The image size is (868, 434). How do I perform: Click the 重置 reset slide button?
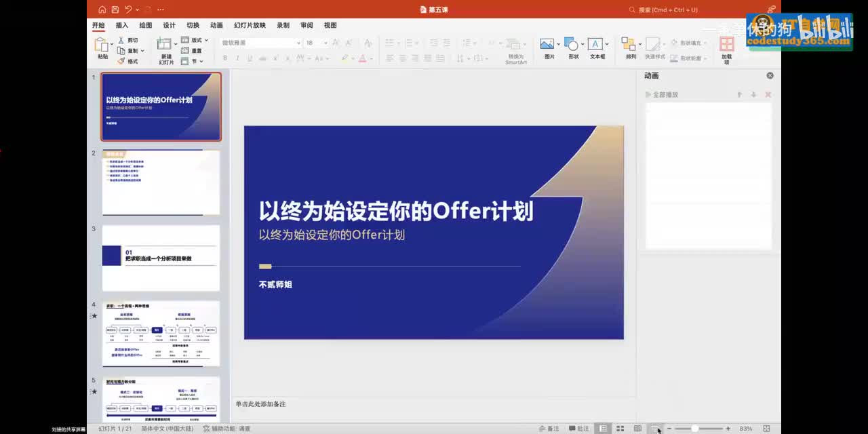(192, 51)
